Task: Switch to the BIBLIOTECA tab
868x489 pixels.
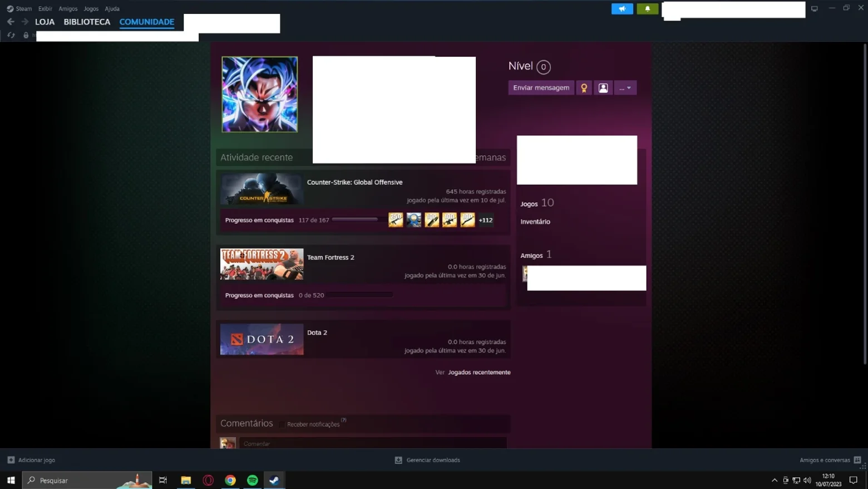Action: 87,22
